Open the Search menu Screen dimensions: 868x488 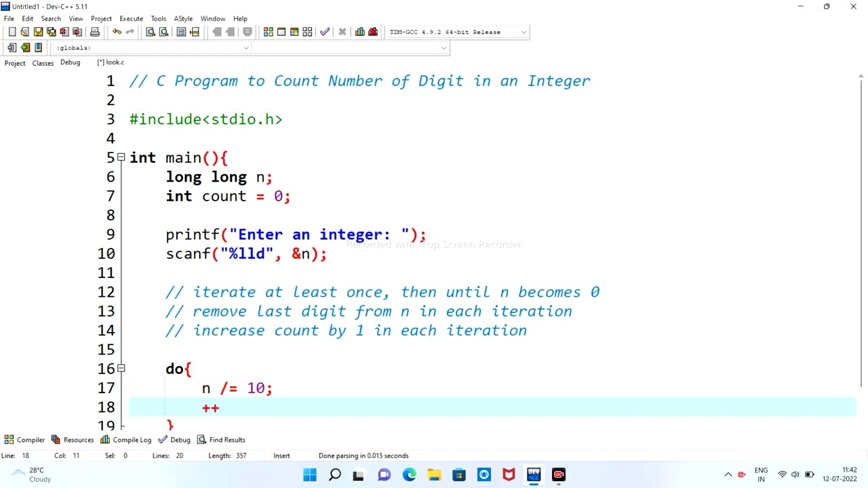click(51, 18)
